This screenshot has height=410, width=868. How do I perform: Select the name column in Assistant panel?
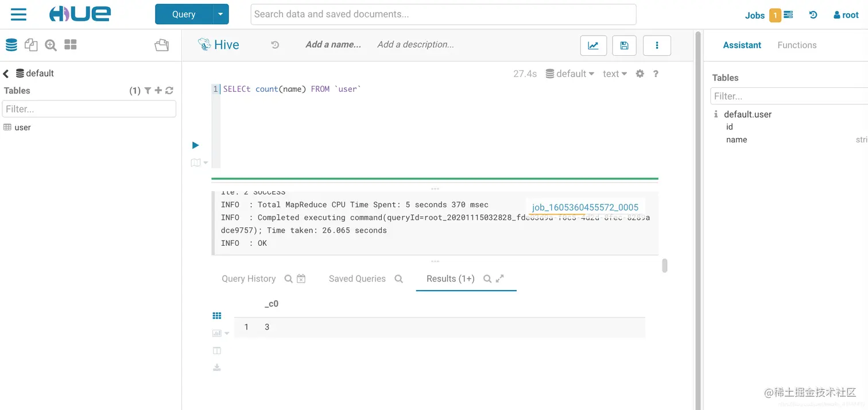pyautogui.click(x=737, y=140)
